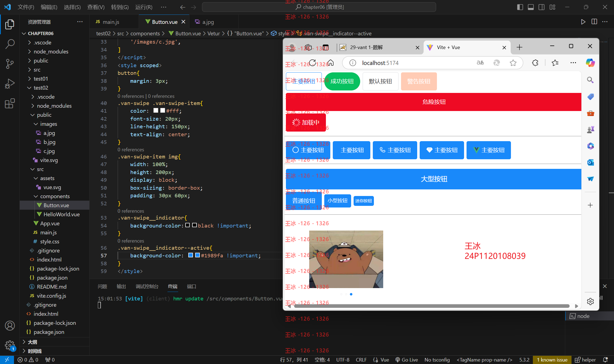Close the Button.vue editor tab
This screenshot has width=614, height=364.
[x=183, y=22]
